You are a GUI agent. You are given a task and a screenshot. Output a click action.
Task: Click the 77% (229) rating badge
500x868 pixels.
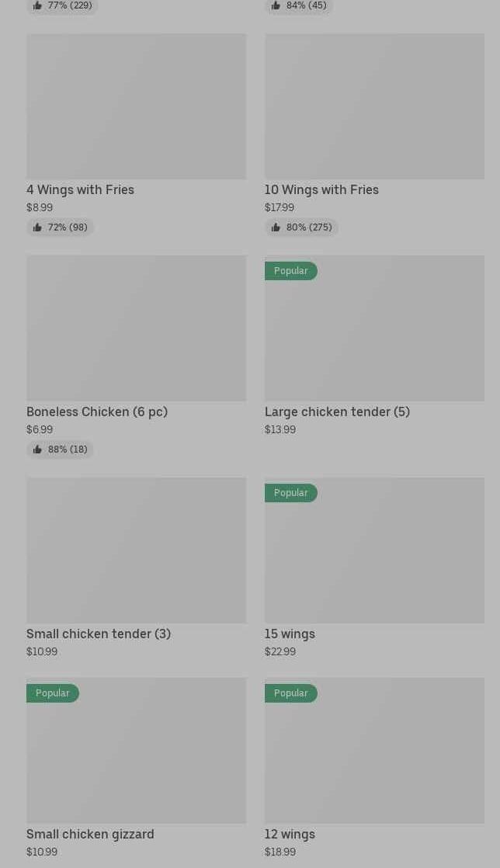(62, 5)
